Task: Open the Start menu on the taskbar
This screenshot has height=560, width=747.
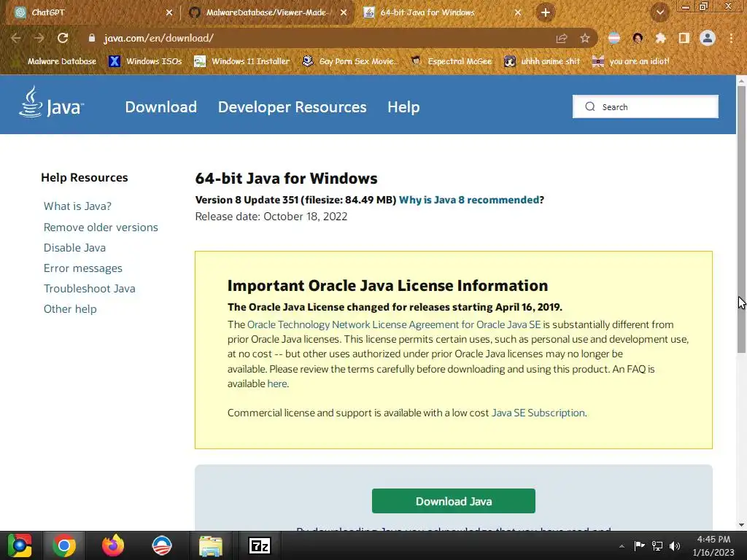Action: (x=19, y=545)
